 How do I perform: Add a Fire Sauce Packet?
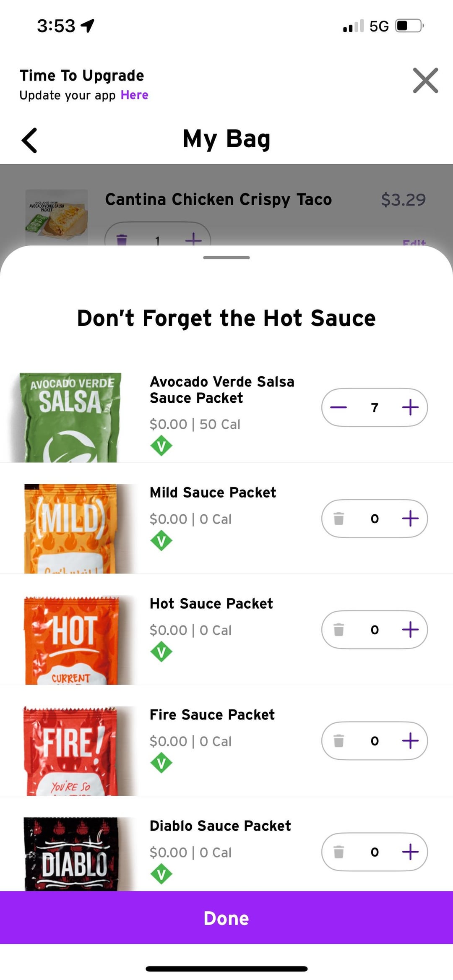pyautogui.click(x=410, y=741)
